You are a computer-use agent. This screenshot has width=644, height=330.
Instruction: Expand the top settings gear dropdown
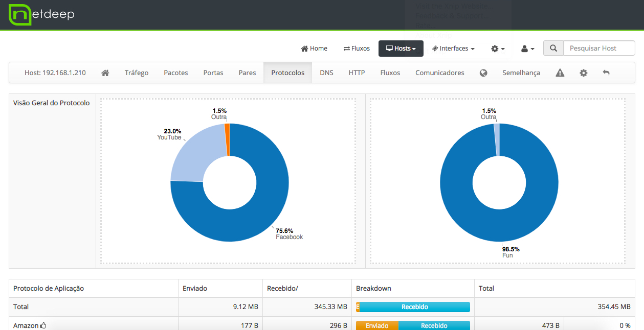coord(498,49)
